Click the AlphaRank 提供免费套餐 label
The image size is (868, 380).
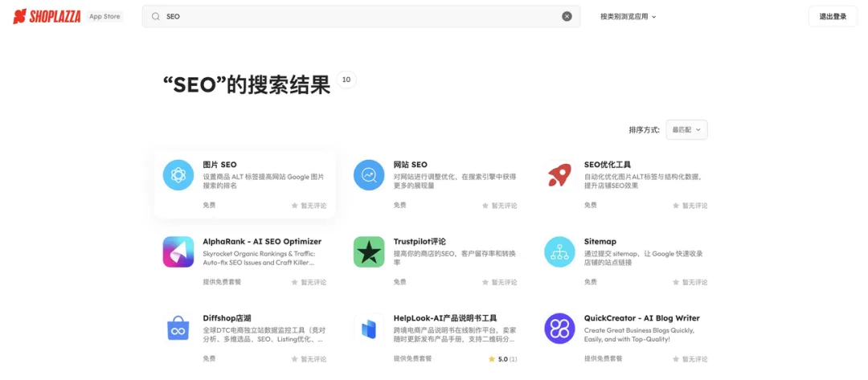click(222, 281)
